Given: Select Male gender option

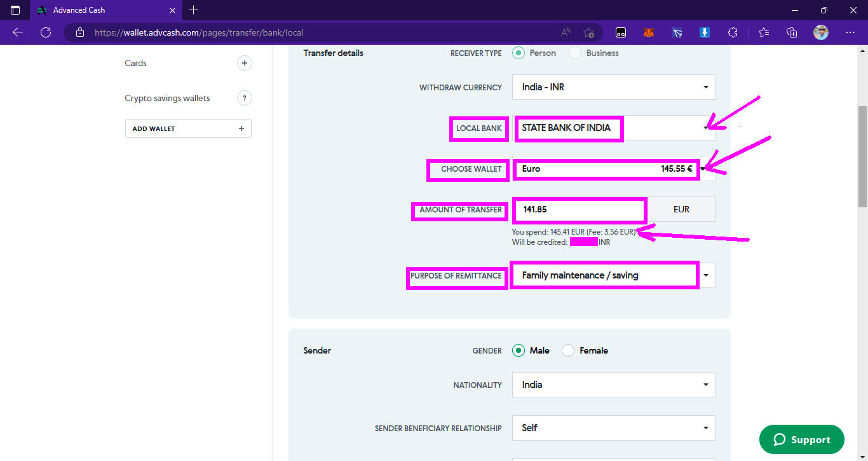Looking at the screenshot, I should click(x=519, y=350).
